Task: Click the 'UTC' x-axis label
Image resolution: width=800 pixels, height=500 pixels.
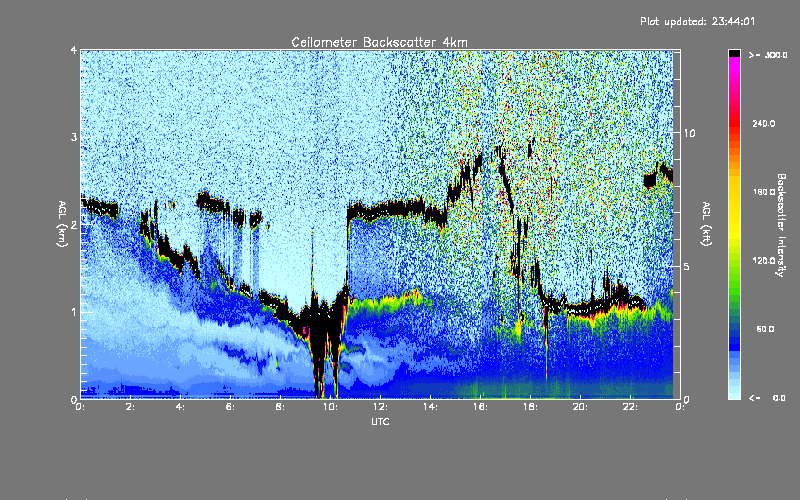Action: point(380,422)
